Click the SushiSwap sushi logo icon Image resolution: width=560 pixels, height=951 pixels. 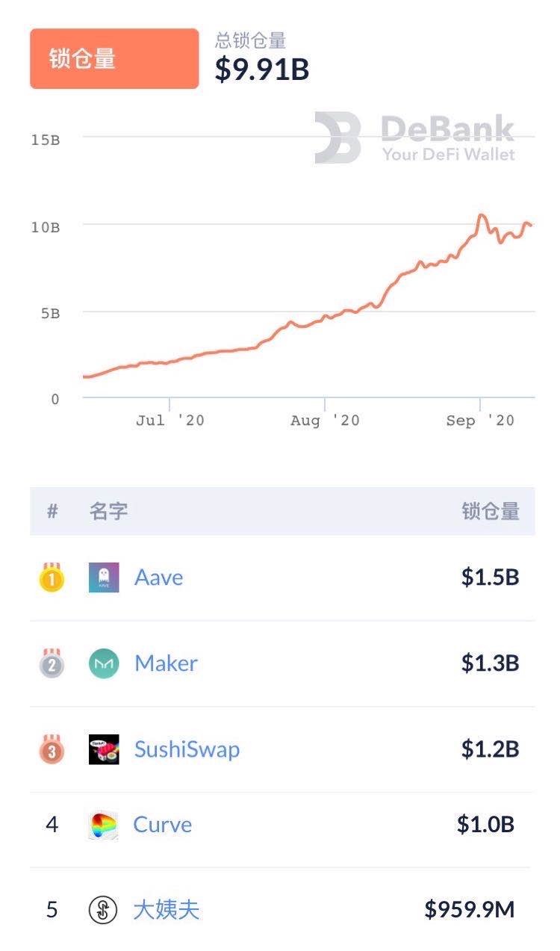pos(104,749)
